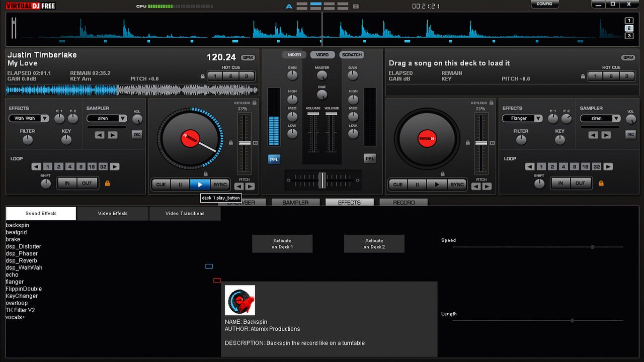
Task: Select waveform zoom level 1
Action: [x=629, y=21]
